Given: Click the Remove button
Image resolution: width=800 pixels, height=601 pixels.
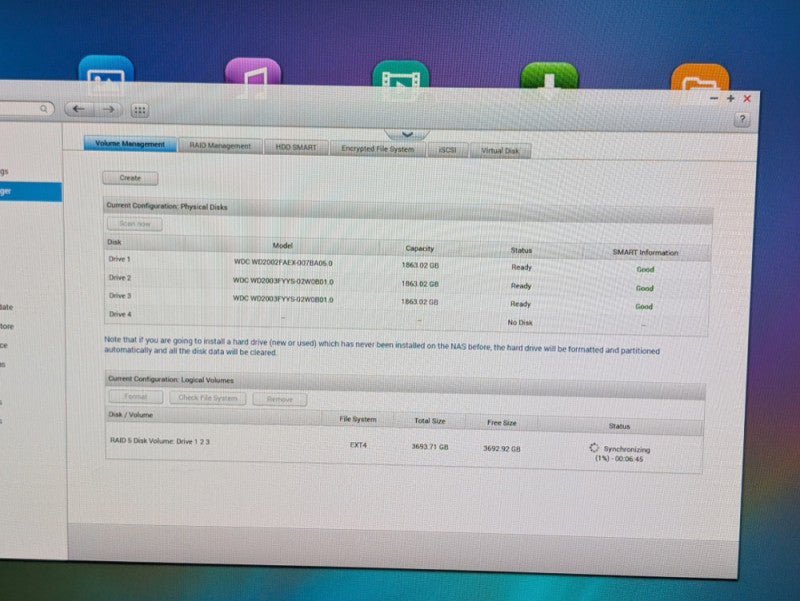Looking at the screenshot, I should coord(280,399).
